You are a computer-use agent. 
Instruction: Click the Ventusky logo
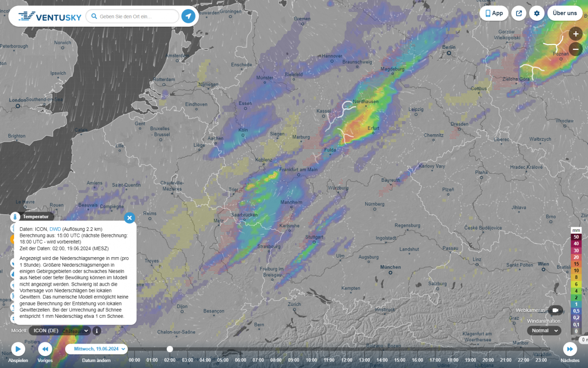tap(50, 17)
